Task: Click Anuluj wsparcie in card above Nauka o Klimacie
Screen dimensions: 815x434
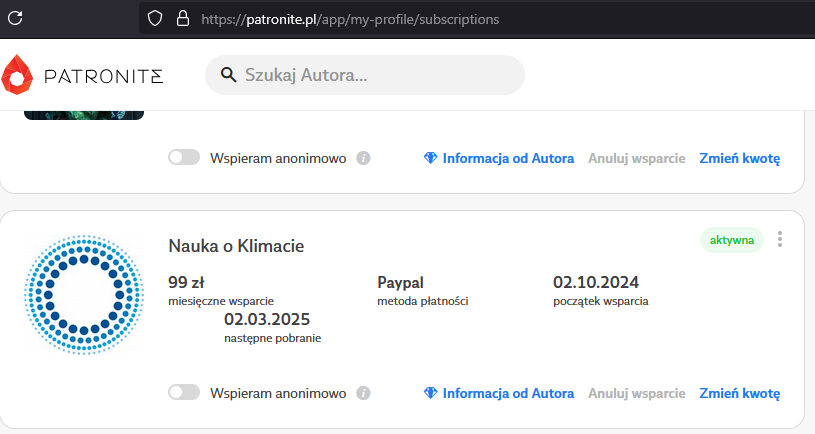Action: pyautogui.click(x=636, y=158)
